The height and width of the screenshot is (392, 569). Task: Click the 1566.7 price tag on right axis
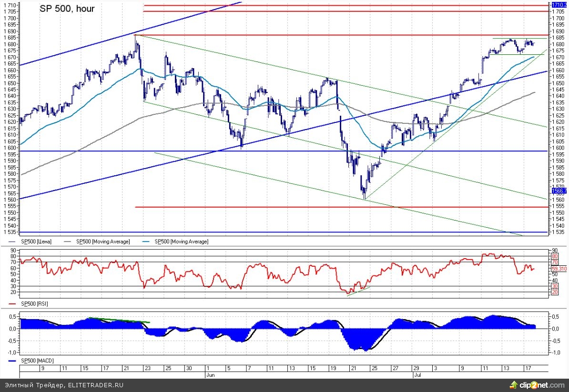558,191
